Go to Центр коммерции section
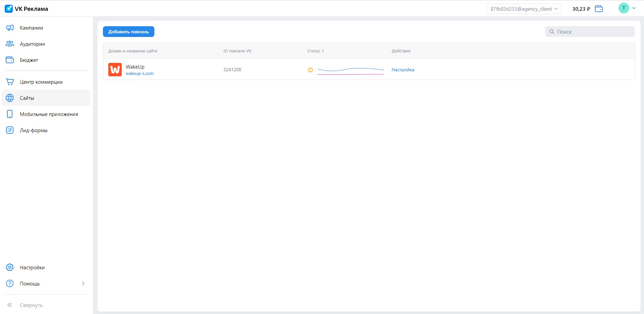Viewport: 644px width, 314px height. (x=41, y=82)
